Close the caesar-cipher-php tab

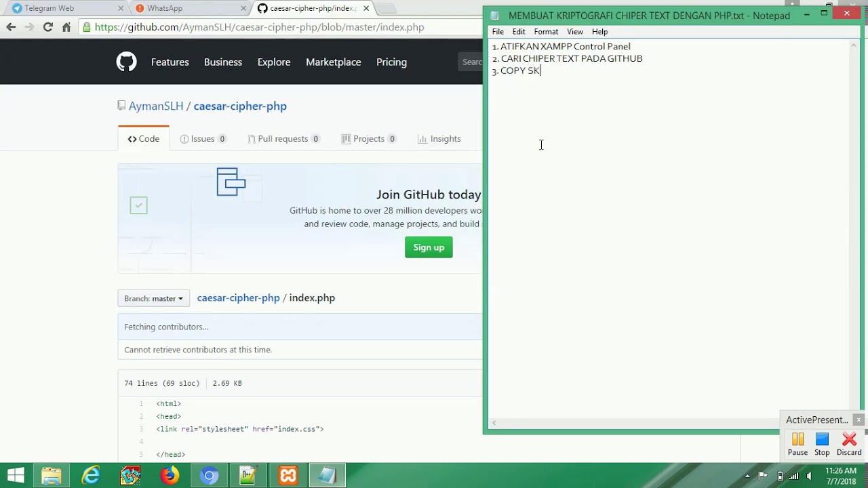tap(366, 8)
